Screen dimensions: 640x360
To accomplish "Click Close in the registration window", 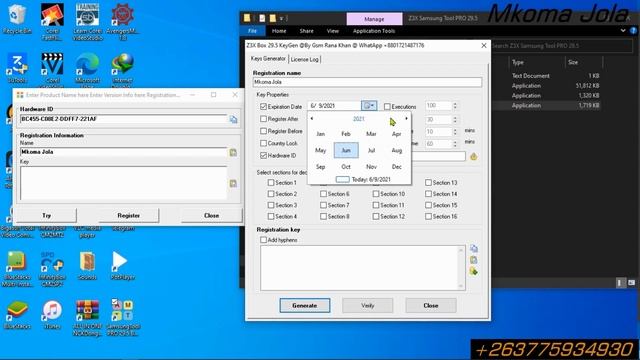I will point(211,216).
